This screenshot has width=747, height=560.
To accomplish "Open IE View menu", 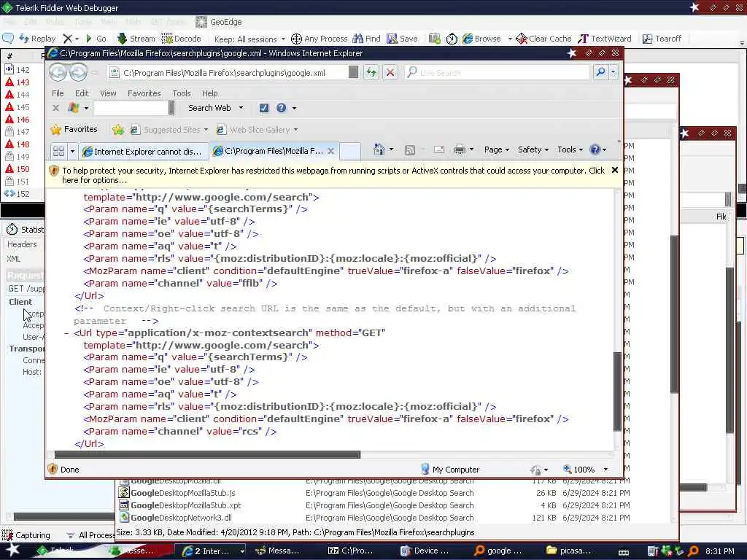I will pyautogui.click(x=108, y=93).
